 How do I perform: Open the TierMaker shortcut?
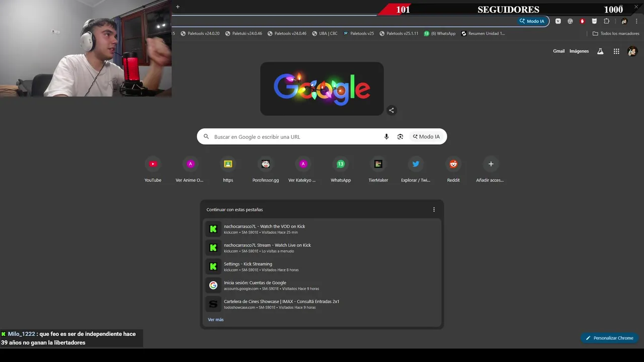point(378,170)
